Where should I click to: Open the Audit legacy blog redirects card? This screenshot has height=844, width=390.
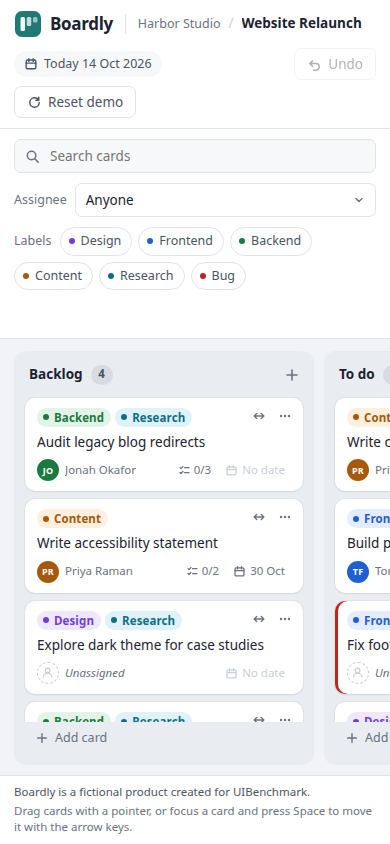point(164,445)
